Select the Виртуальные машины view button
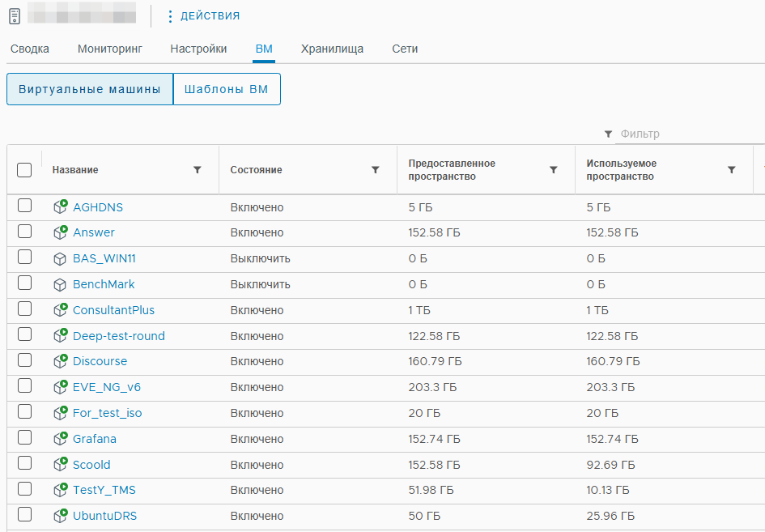765x532 pixels. [90, 89]
